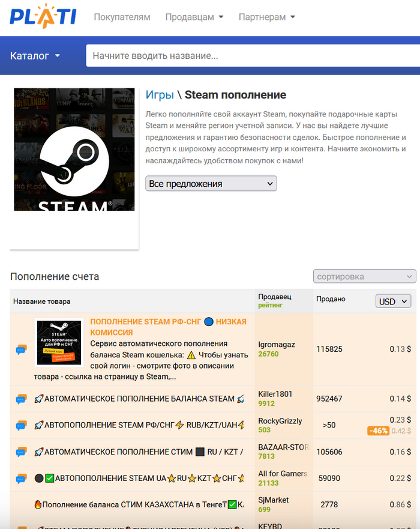Open the Igromagaz product thumbnail
The width and height of the screenshot is (420, 529).
pyautogui.click(x=59, y=343)
